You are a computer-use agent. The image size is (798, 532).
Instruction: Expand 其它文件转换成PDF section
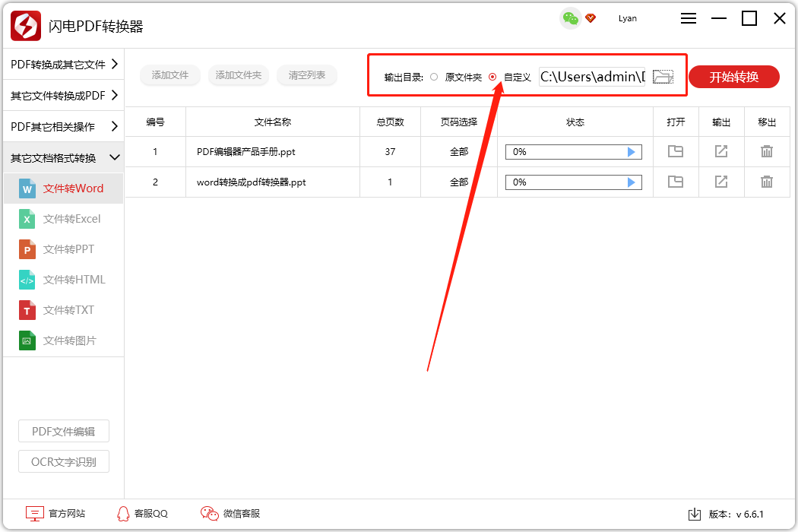(x=64, y=95)
